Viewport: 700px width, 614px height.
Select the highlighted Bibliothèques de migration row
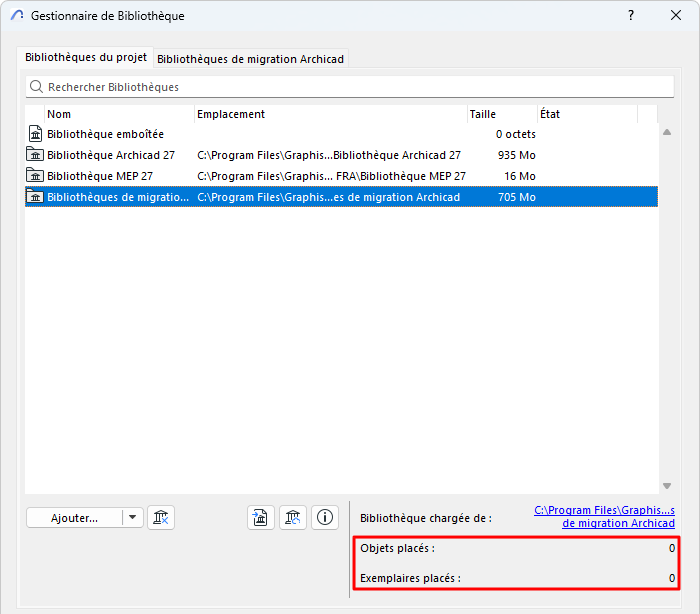pyautogui.click(x=341, y=197)
